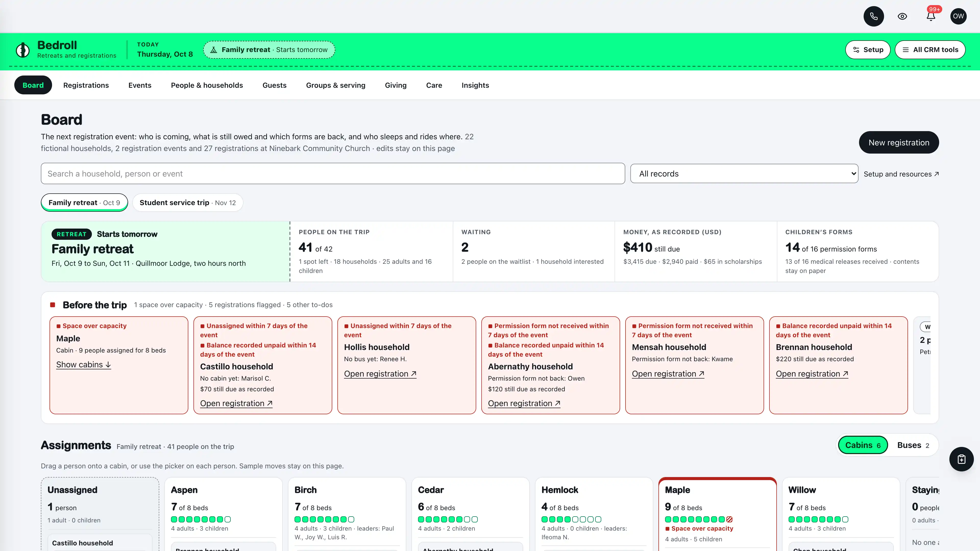Viewport: 980px width, 551px height.
Task: Click New registration button
Action: [x=899, y=143]
